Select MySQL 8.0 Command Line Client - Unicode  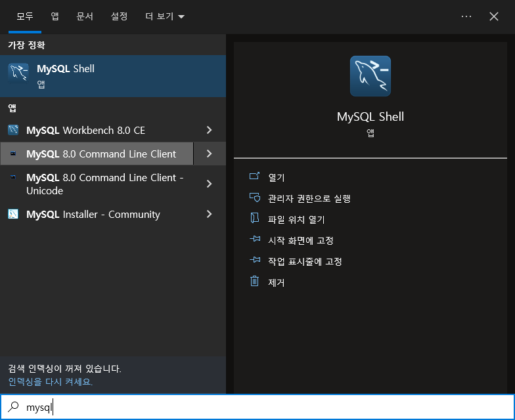click(x=97, y=184)
